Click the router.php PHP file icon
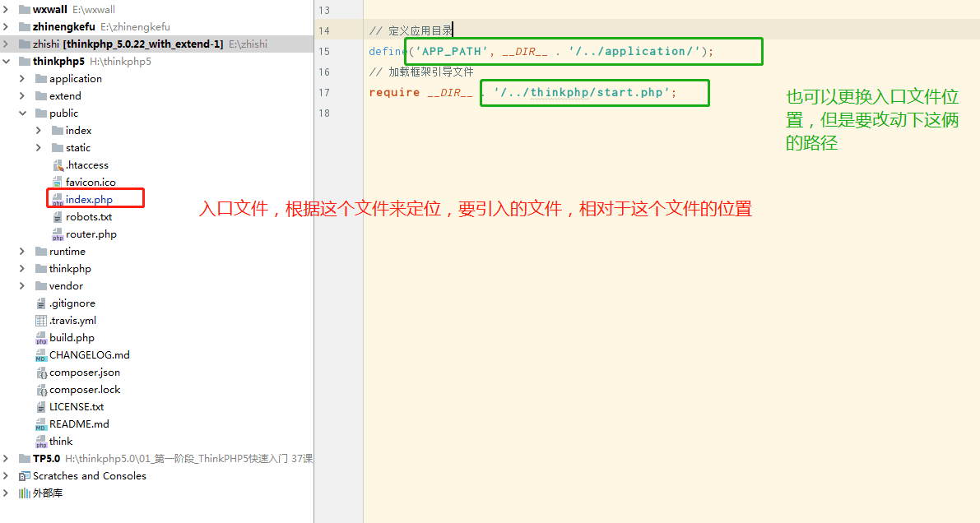 (58, 234)
